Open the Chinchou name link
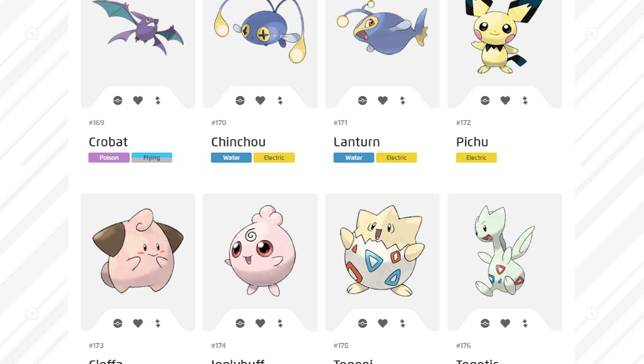The image size is (644, 364). pos(238,142)
